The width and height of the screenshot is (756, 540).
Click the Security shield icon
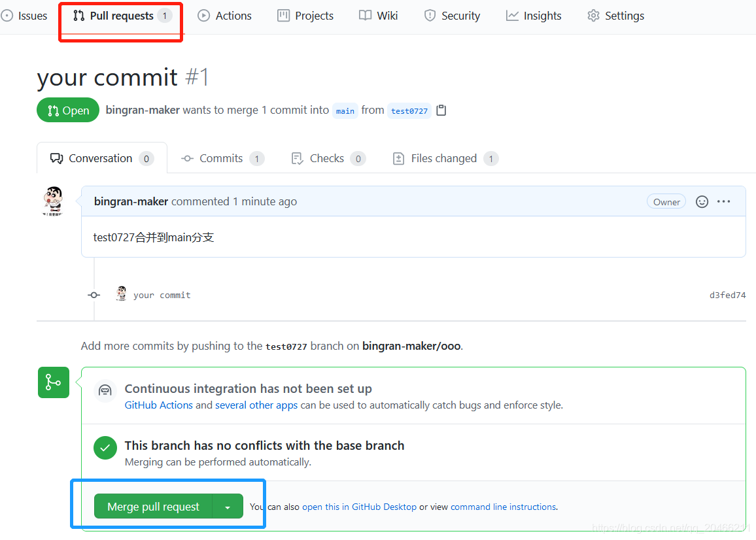[430, 16]
